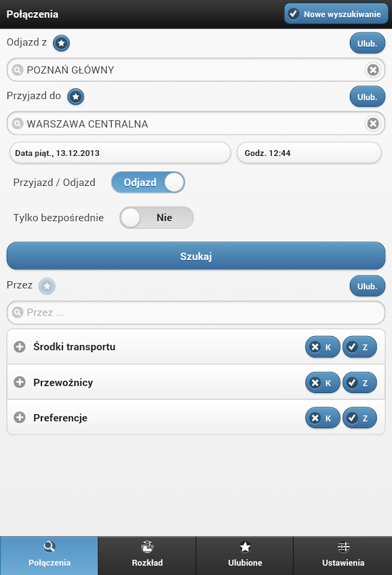Toggle the Przyjazd / Odjazd switch
Viewport: 392px width, 575px height.
[148, 182]
